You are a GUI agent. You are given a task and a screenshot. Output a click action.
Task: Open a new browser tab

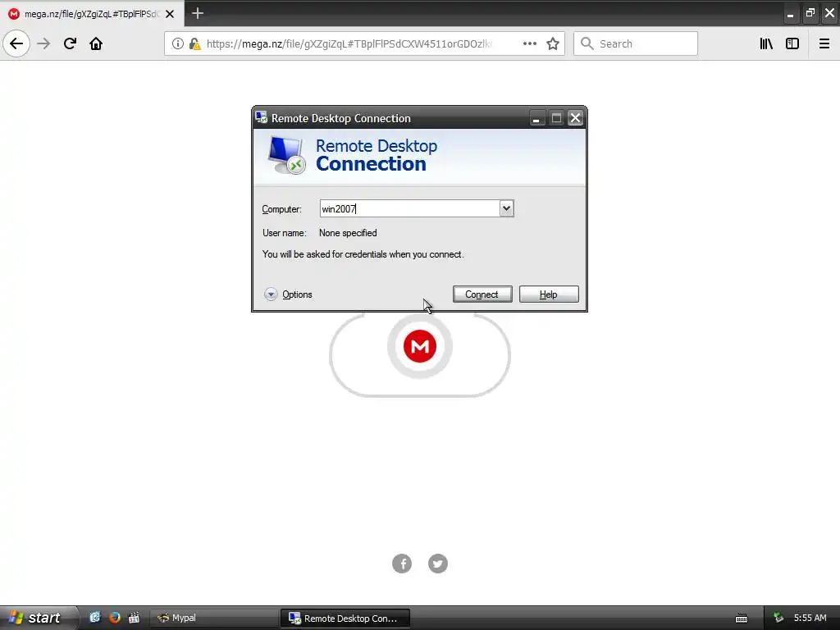click(x=198, y=13)
